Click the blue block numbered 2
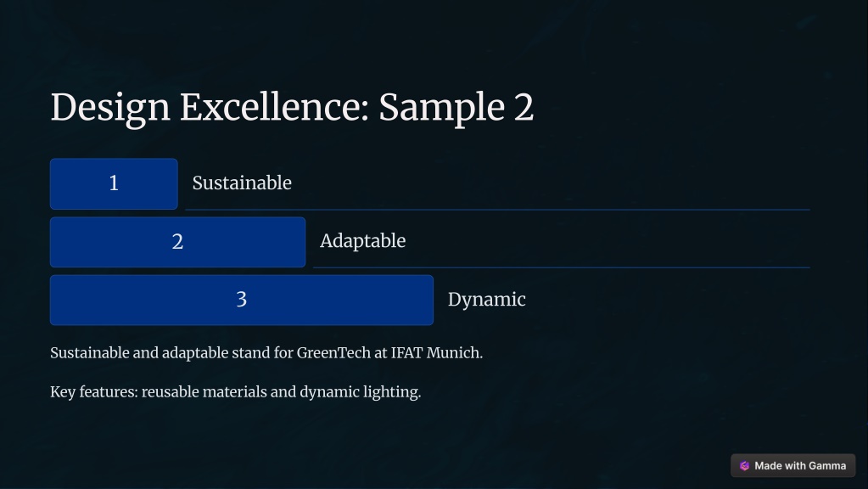This screenshot has height=489, width=868. (x=177, y=242)
